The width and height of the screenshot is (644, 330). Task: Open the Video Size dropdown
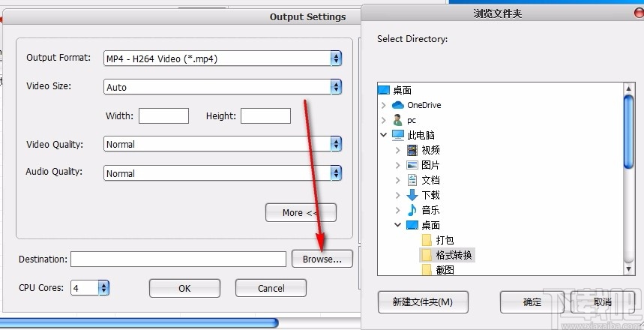(x=222, y=87)
